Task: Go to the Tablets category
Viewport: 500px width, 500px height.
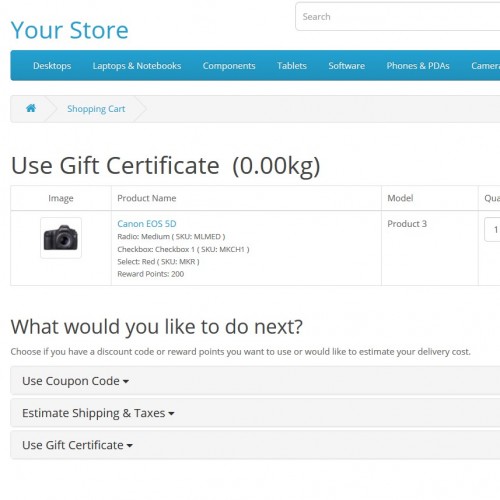Action: pos(292,66)
